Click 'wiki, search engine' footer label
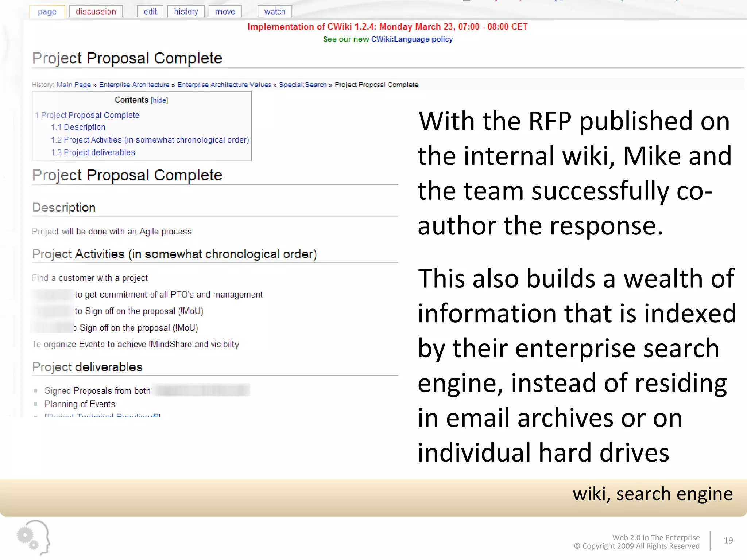Image resolution: width=747 pixels, height=560 pixels. click(653, 494)
